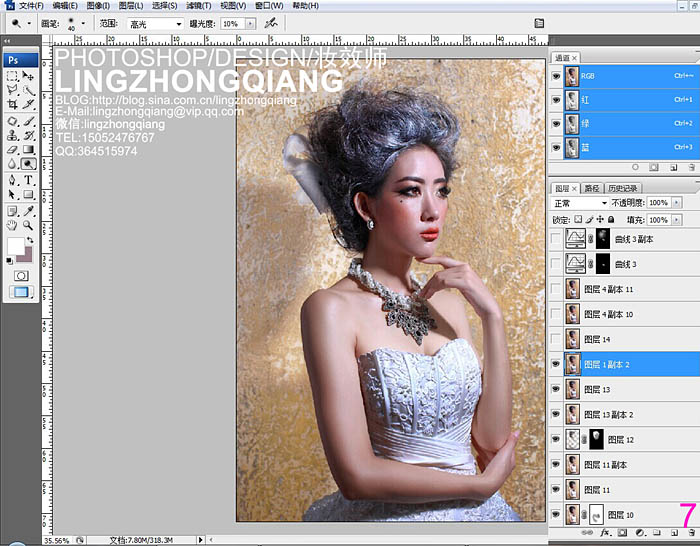
Task: Show layer 图层 14
Action: coord(555,339)
